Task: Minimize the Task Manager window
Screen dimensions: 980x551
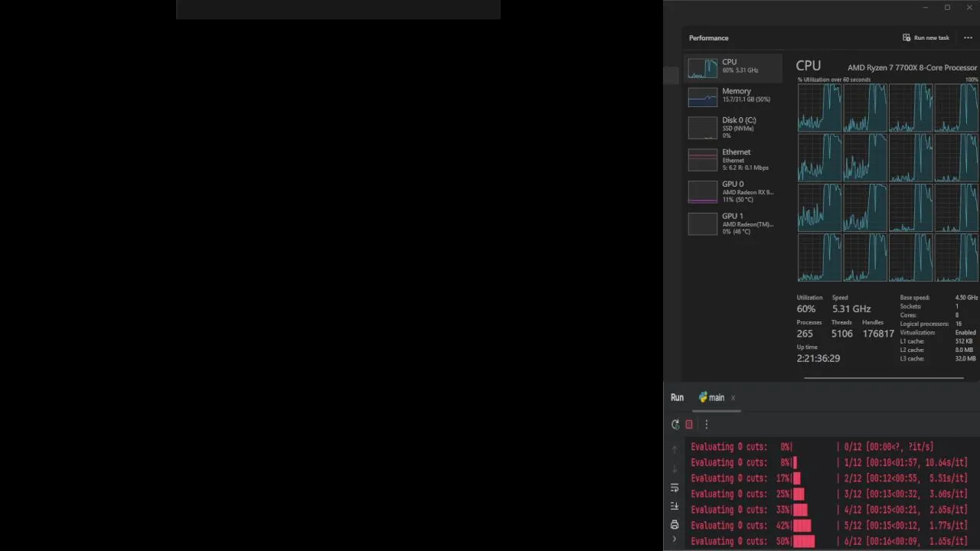Action: [925, 8]
